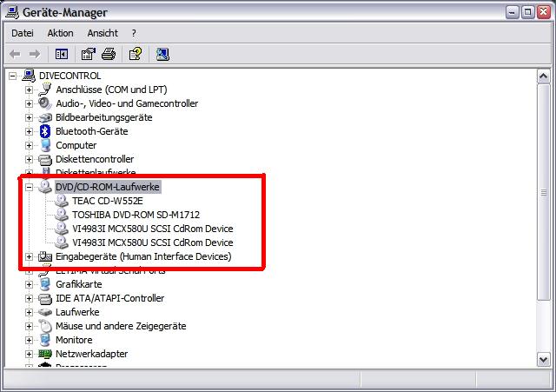
Task: Select Bluetooth-Geräte label
Action: click(91, 131)
